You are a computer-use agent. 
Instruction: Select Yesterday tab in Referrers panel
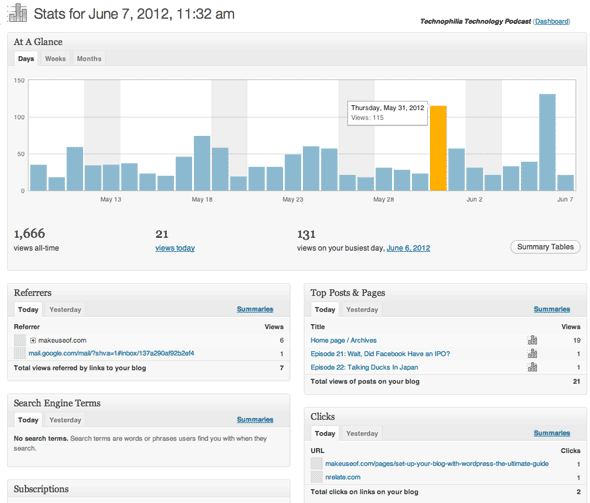(x=65, y=310)
